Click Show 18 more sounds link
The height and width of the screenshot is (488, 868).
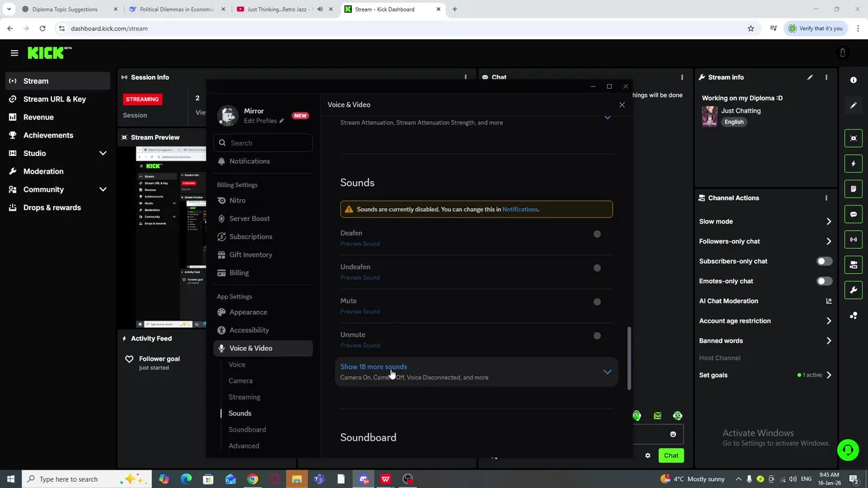click(374, 367)
